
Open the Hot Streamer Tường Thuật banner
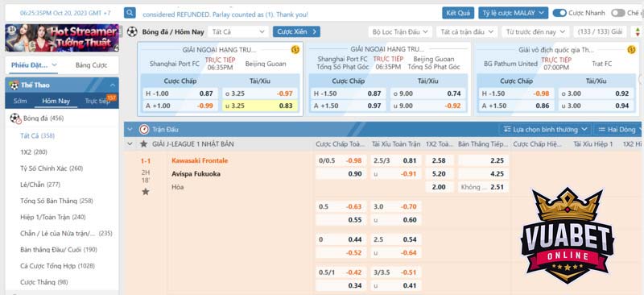(x=62, y=38)
